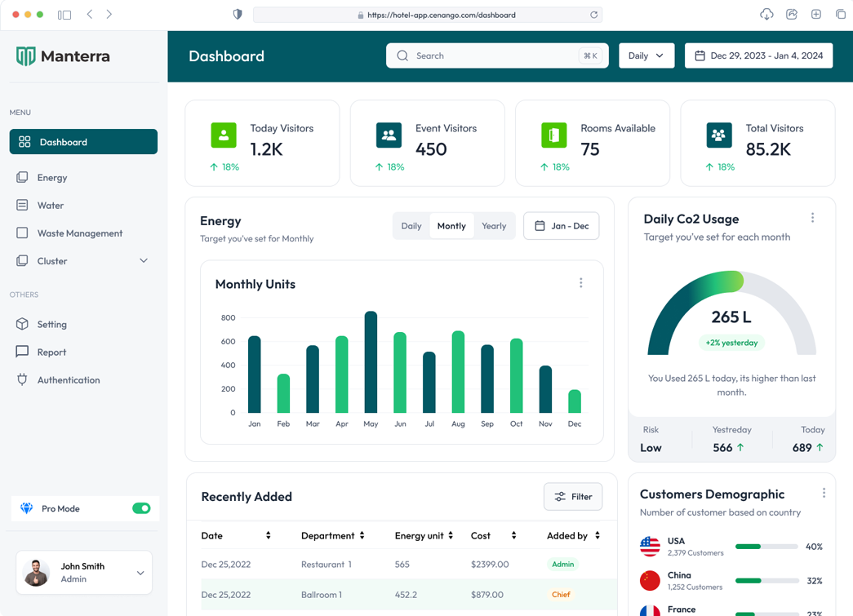
Task: Click the Manterra logo icon
Action: point(25,56)
